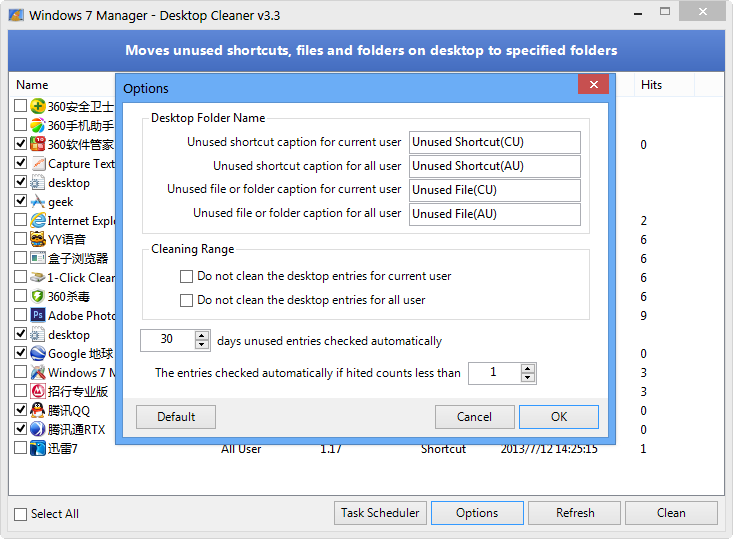733x539 pixels.
Task: Click the YY语音 icon in list
Action: 38,239
